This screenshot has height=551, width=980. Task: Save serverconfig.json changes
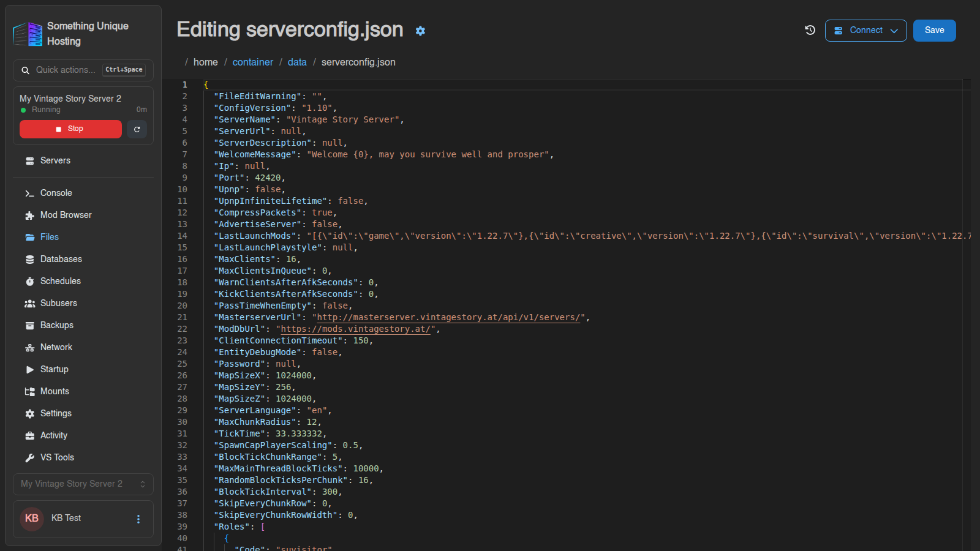click(x=934, y=31)
